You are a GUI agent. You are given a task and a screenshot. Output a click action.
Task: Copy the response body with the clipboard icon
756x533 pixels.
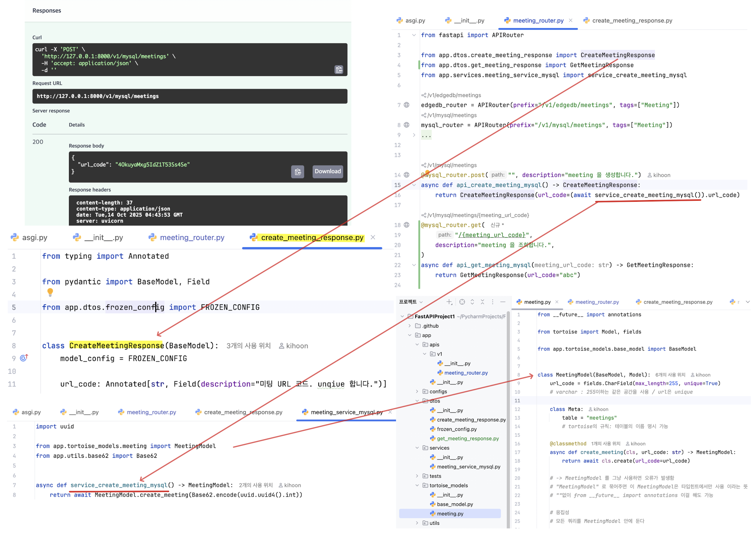(298, 172)
